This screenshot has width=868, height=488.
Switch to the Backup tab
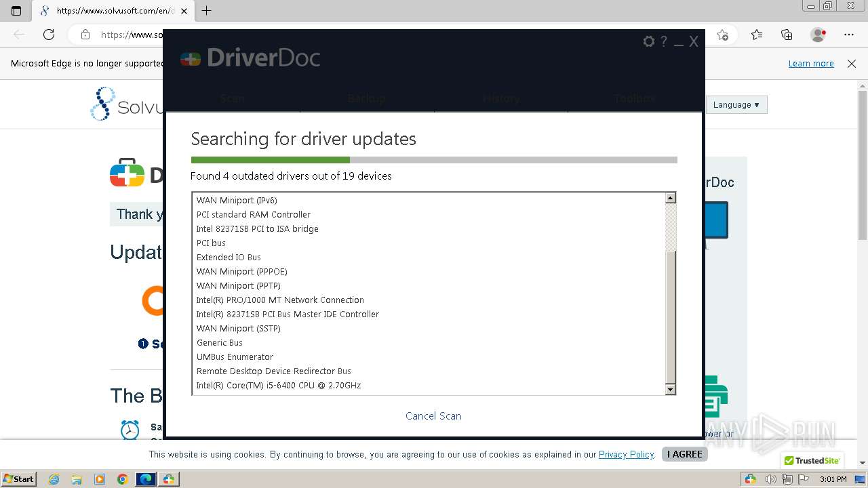coord(366,98)
